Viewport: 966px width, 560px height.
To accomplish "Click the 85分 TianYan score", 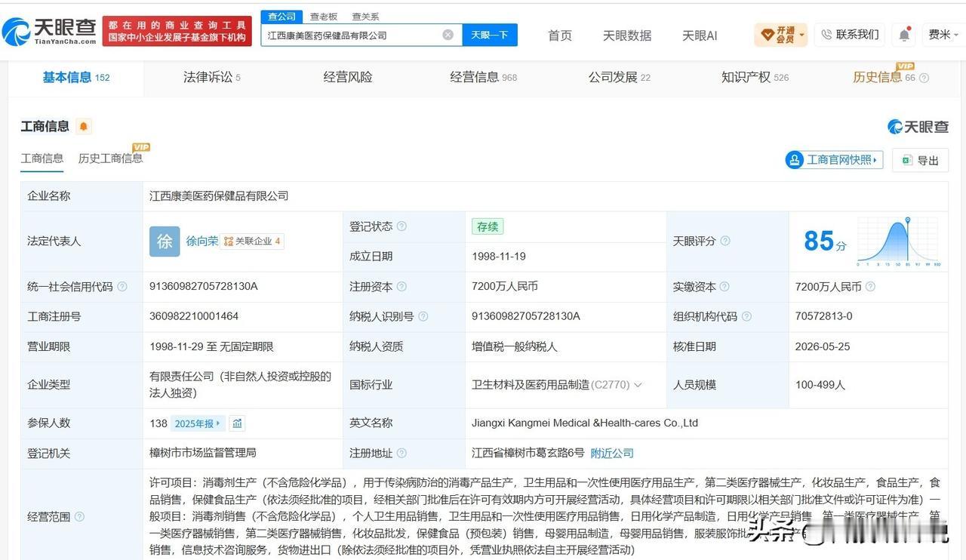I will coord(825,242).
